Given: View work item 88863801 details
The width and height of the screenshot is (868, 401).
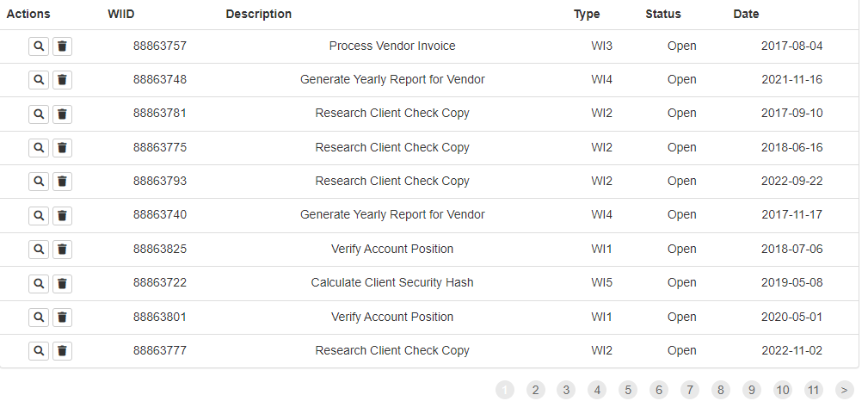Looking at the screenshot, I should 39,317.
